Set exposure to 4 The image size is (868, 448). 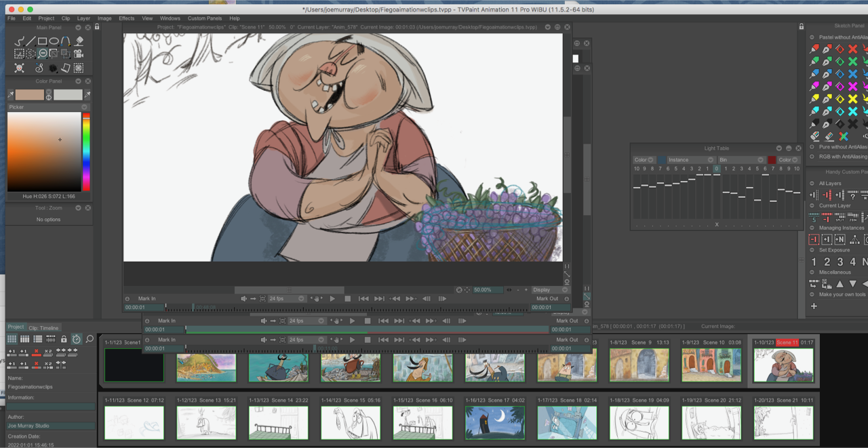coord(853,262)
